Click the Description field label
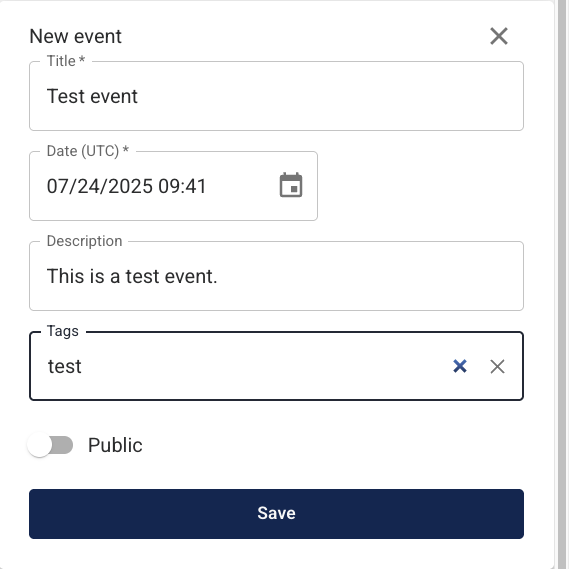Screen dimensions: 569x569 tap(85, 241)
